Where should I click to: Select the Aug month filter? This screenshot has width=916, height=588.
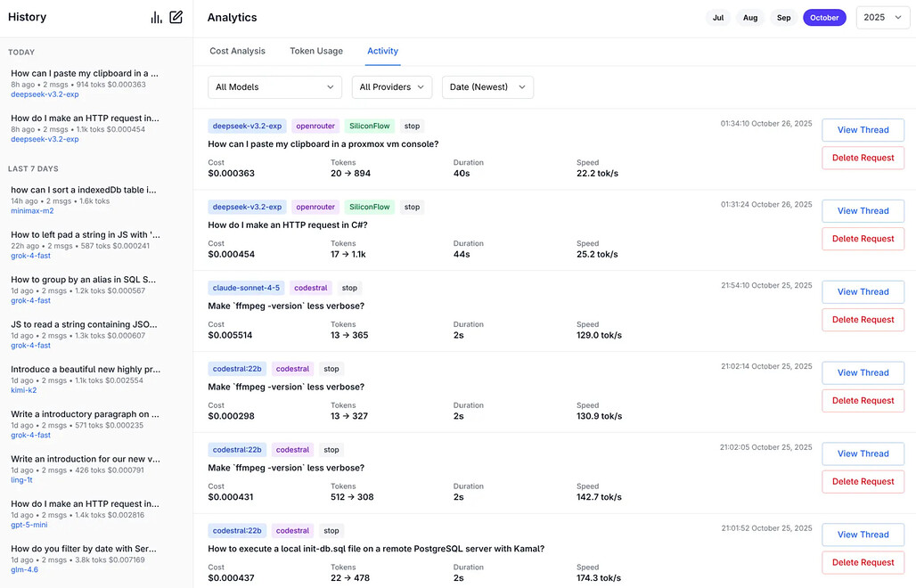750,18
